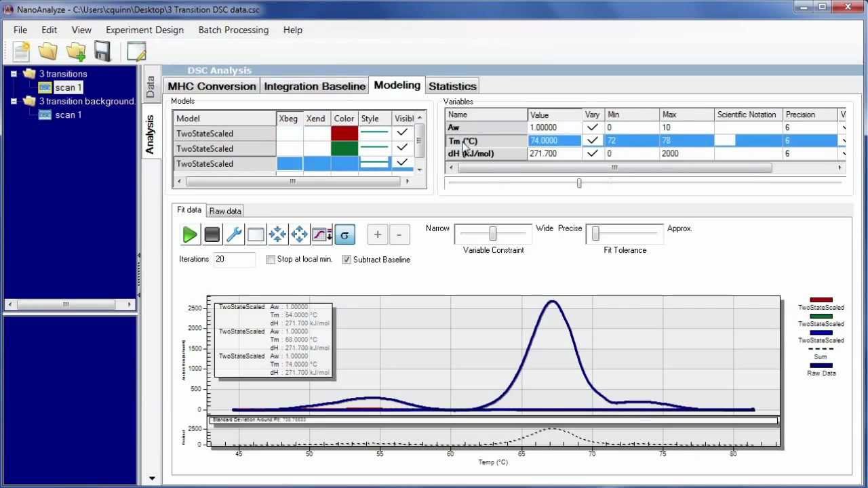Viewport: 868px width, 488px height.
Task: Toggle the sigma standard deviation display
Action: [x=344, y=234]
